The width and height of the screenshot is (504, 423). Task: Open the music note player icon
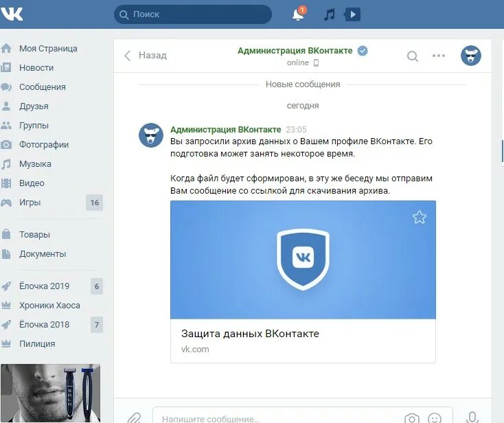[x=330, y=14]
